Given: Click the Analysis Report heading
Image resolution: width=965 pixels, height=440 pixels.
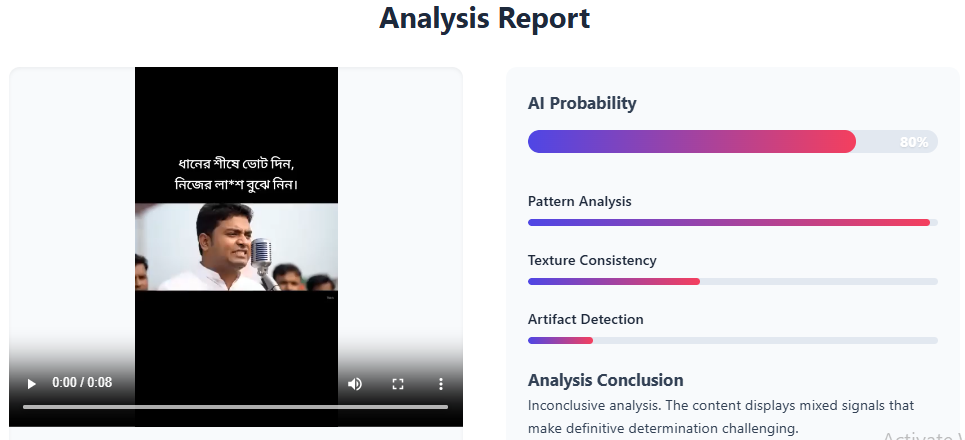Looking at the screenshot, I should click(484, 18).
